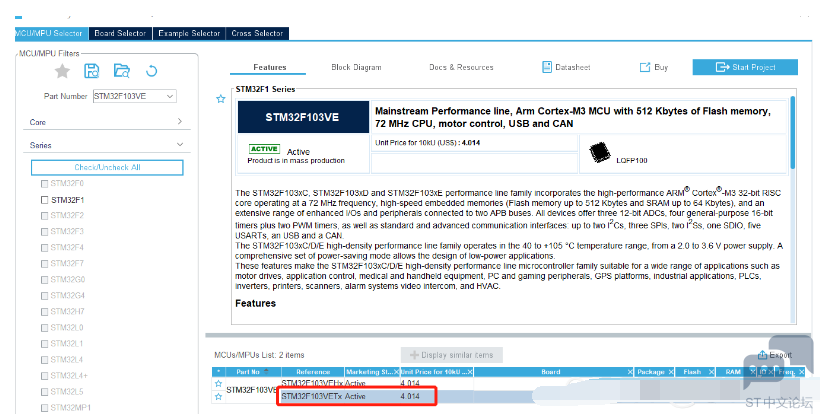Toggle the STM32G0 series checkbox

(45, 280)
